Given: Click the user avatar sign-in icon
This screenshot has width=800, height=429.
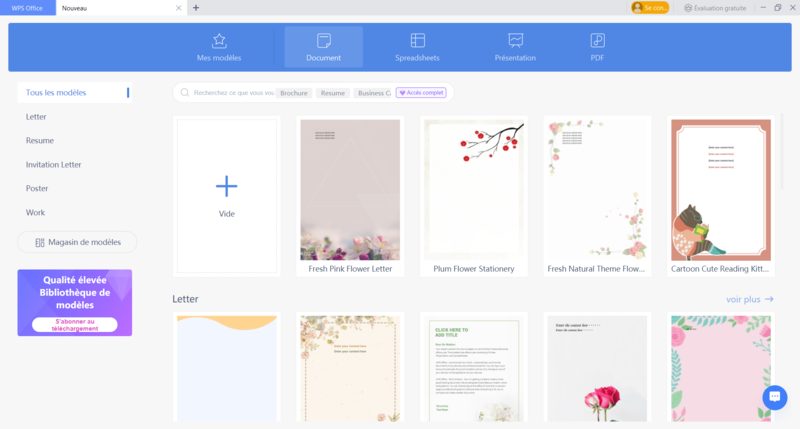Looking at the screenshot, I should click(637, 8).
